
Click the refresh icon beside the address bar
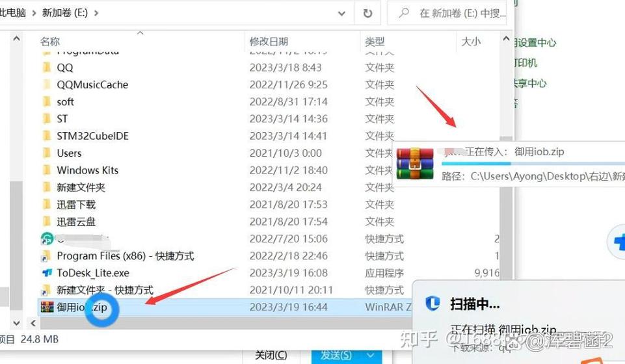(x=367, y=13)
